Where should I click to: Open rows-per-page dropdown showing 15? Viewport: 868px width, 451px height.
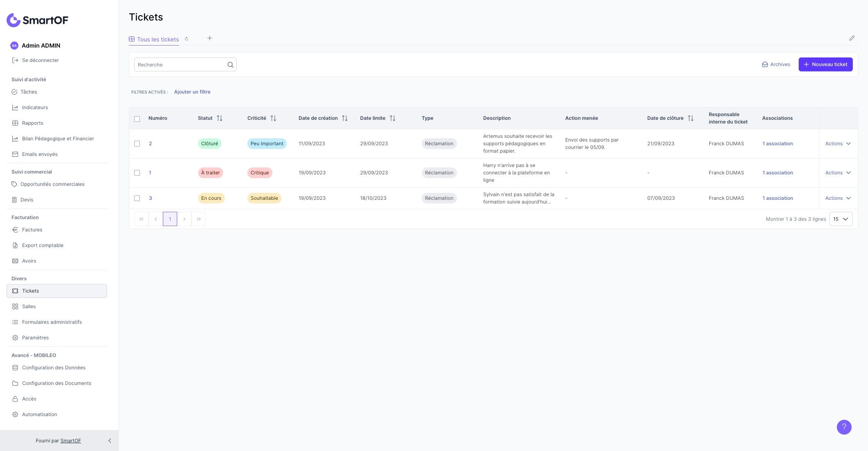(841, 219)
